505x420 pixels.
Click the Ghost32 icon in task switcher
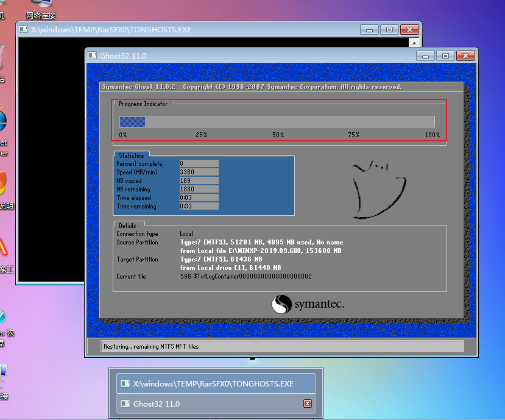pos(125,404)
